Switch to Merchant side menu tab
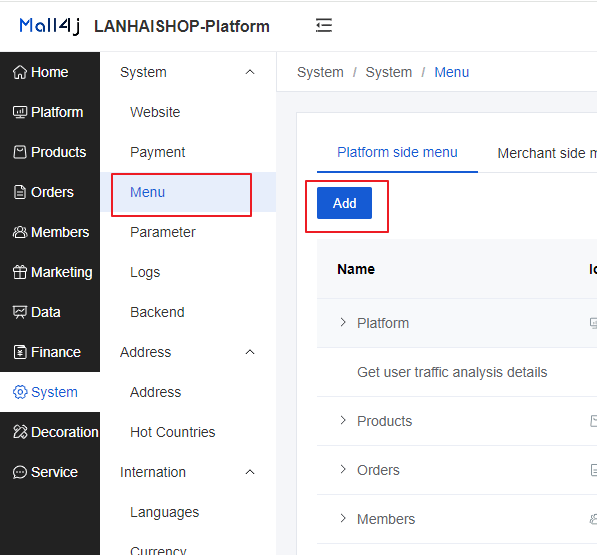 547,153
